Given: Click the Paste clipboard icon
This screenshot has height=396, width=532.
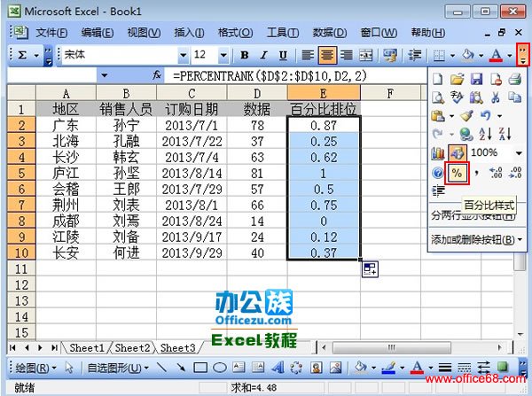Looking at the screenshot, I should pos(438,116).
